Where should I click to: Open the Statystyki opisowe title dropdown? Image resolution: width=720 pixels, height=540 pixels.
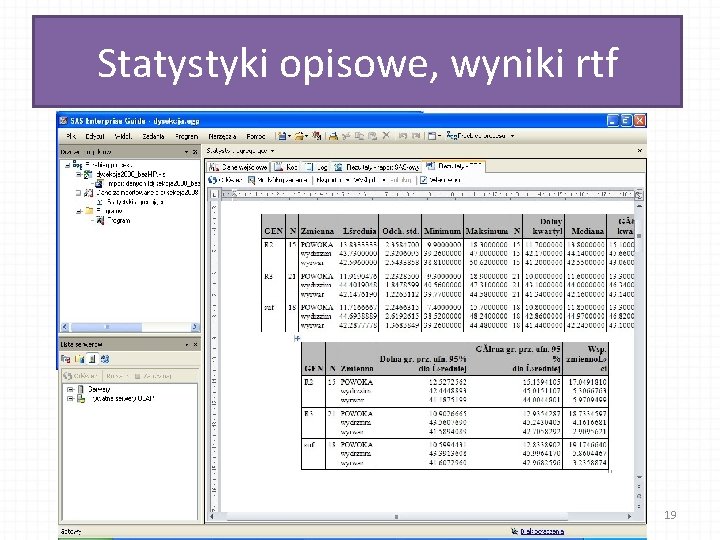pyautogui.click(x=272, y=151)
